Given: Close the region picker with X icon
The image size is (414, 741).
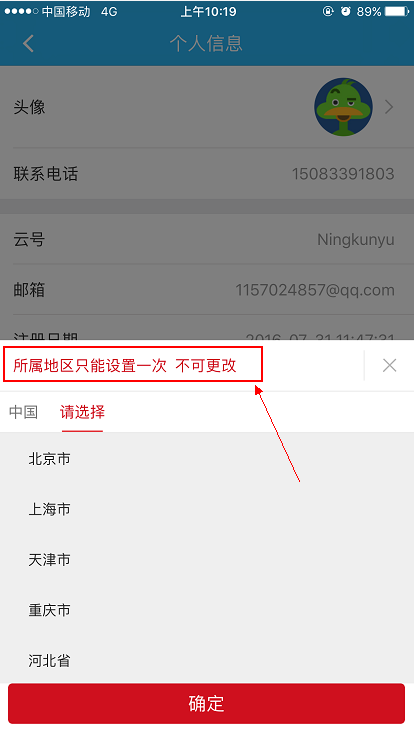Looking at the screenshot, I should point(389,365).
